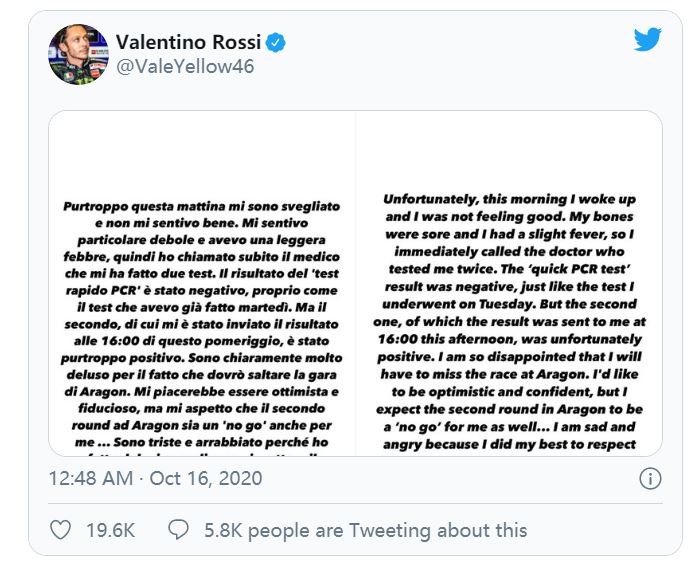Open the tweet info circle icon
The height and width of the screenshot is (566, 697).
point(650,478)
